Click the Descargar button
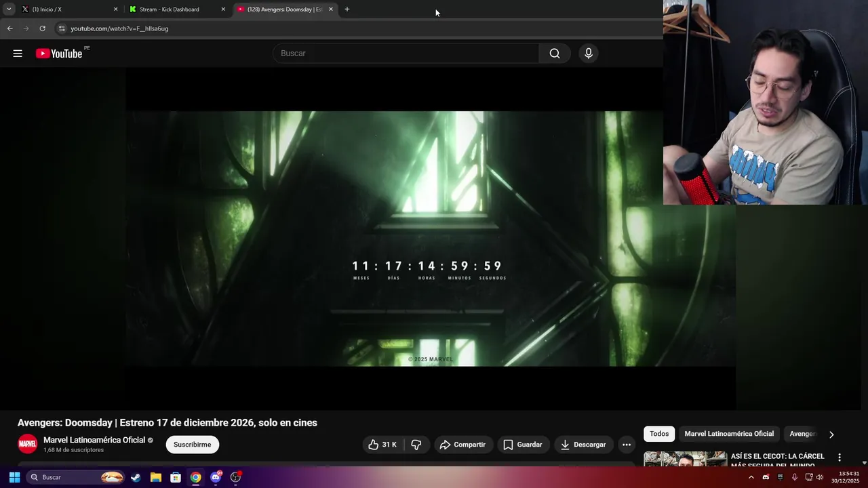868x488 pixels. 583,445
